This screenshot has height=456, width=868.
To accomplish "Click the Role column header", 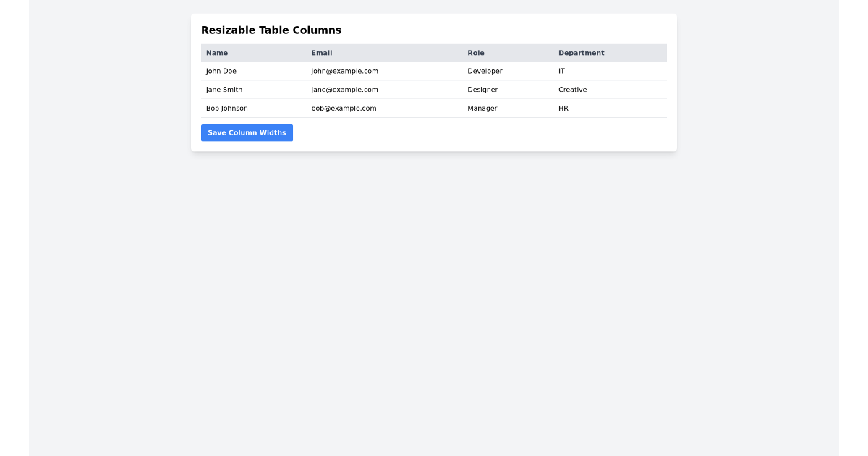I will coord(476,52).
